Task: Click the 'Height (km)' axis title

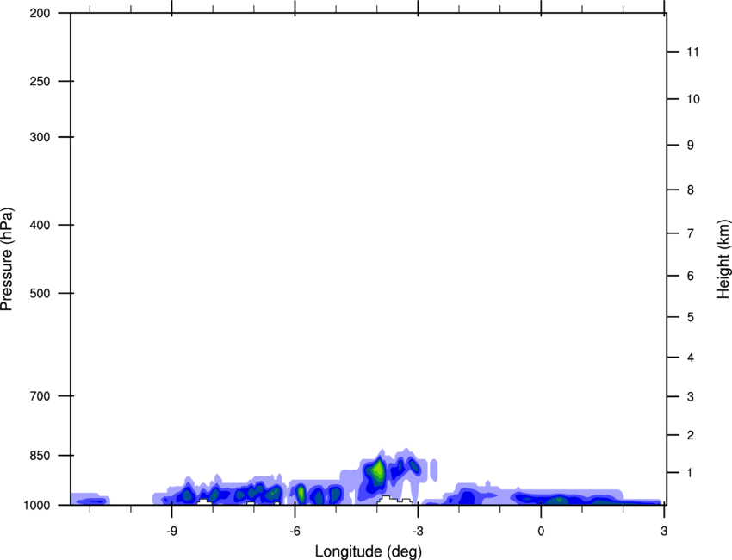Action: click(x=723, y=259)
